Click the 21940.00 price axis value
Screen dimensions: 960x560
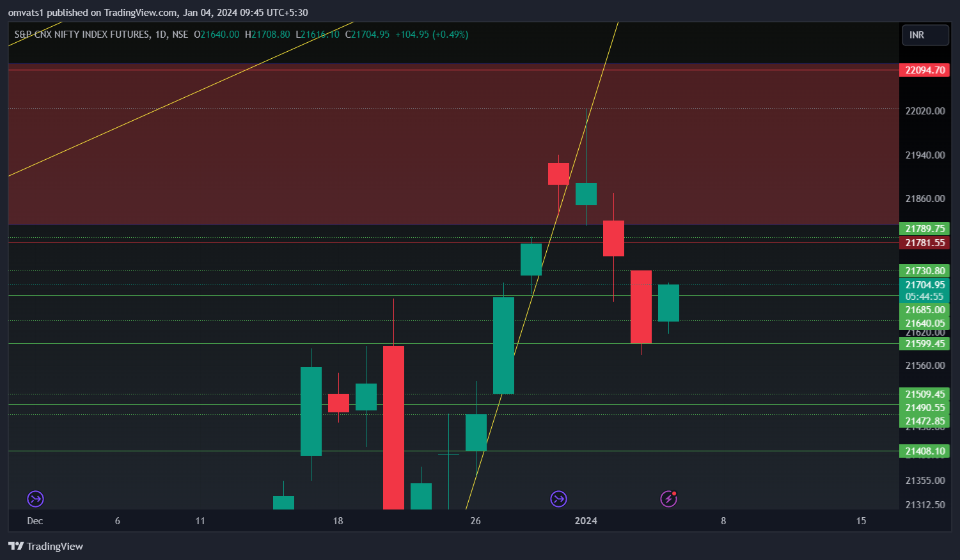click(x=925, y=155)
